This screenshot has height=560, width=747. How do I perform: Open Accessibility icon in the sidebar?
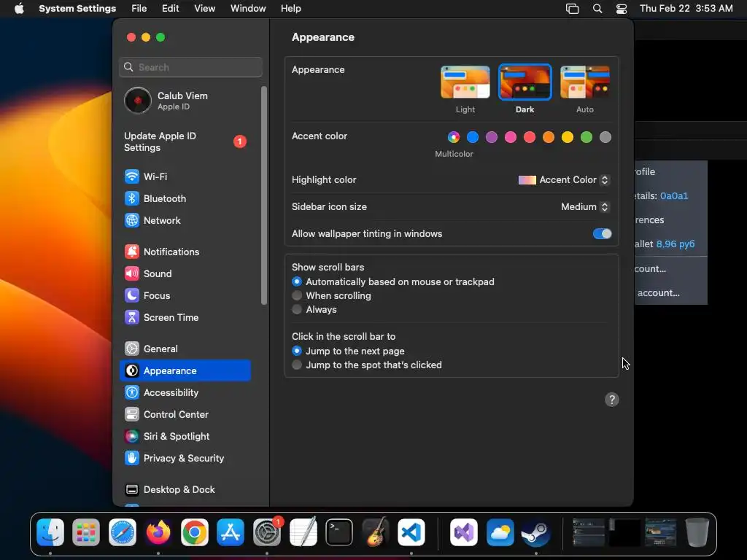point(132,393)
